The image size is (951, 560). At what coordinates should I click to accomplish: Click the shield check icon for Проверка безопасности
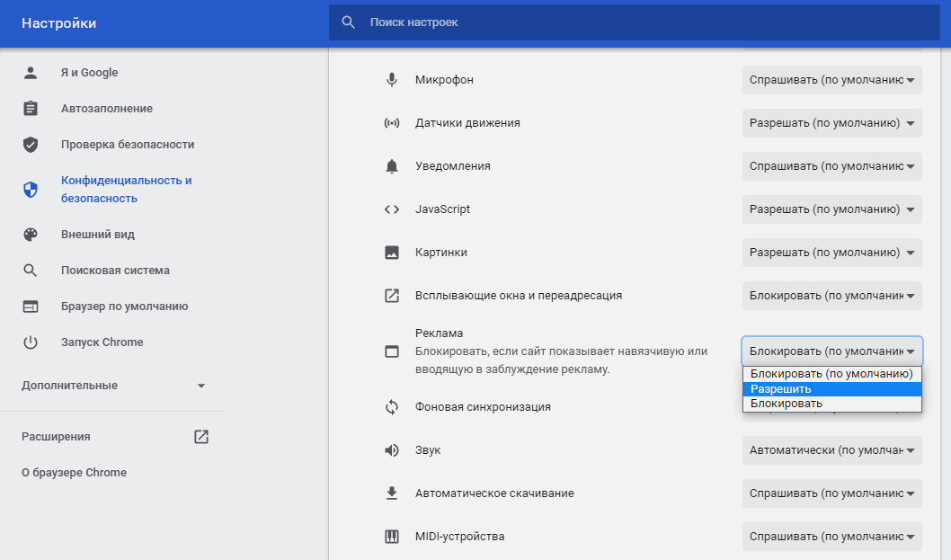pyautogui.click(x=31, y=145)
